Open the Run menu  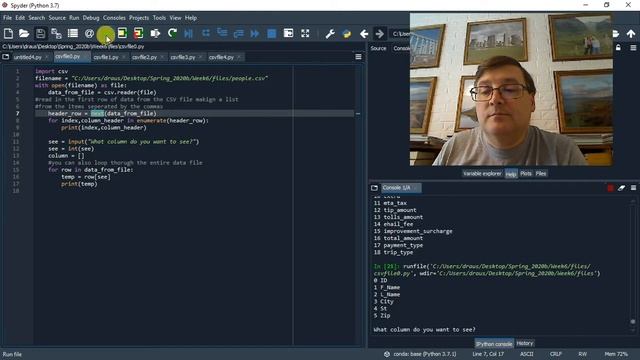[x=74, y=18]
